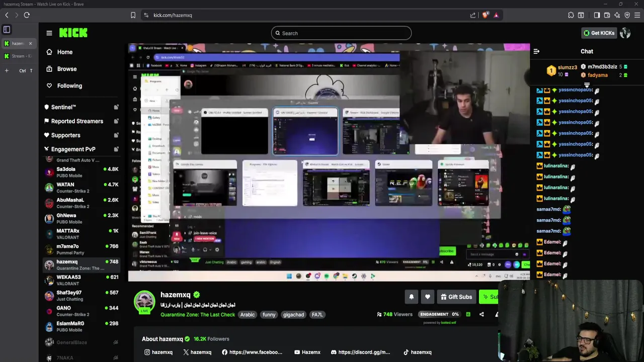Open offline GeneralBlaze channel
The width and height of the screenshot is (644, 362).
[x=82, y=342]
